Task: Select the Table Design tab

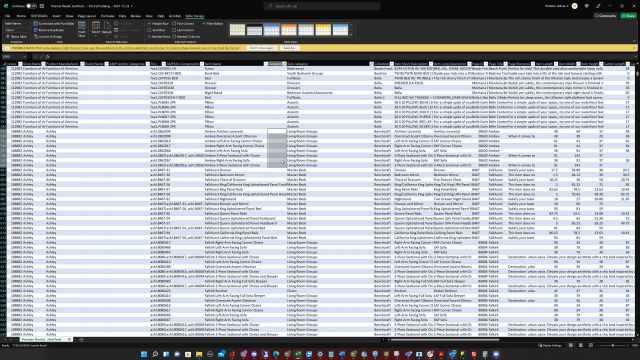Action: [x=195, y=16]
